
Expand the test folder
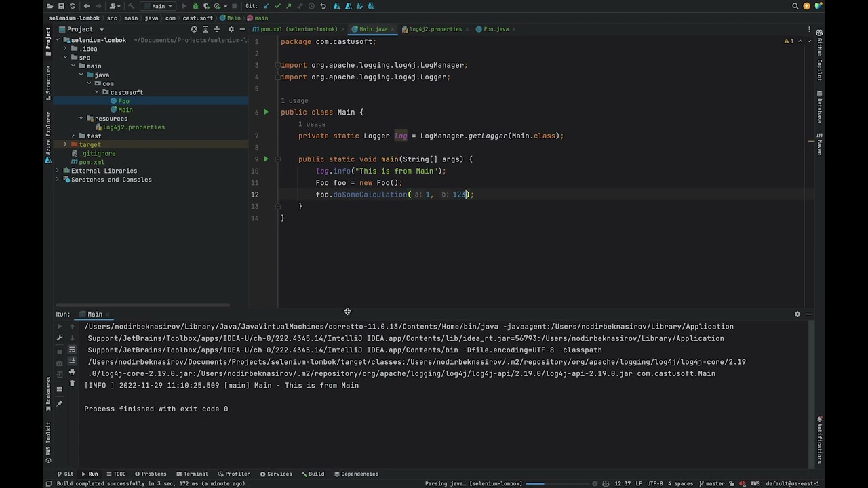pos(73,136)
